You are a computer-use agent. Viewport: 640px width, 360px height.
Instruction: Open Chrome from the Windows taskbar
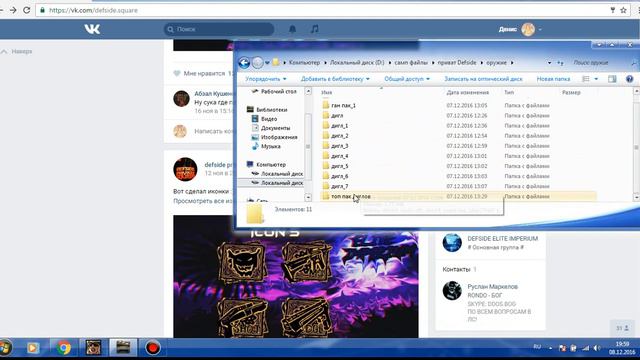click(63, 348)
